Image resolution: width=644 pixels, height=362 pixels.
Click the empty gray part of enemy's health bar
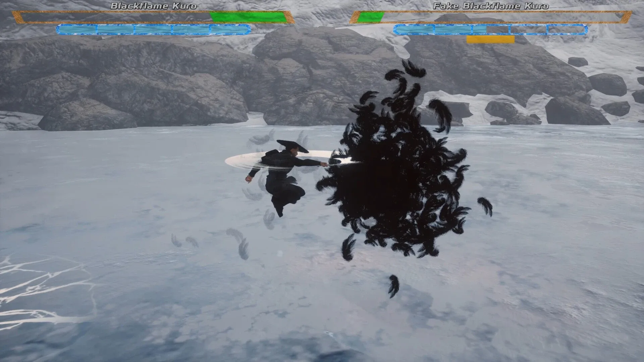tap(503, 17)
